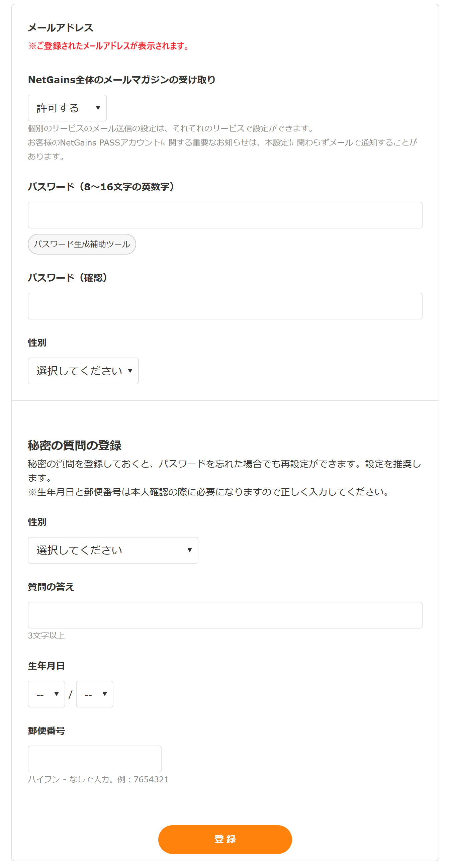Click the メールアドレス heading label
The height and width of the screenshot is (868, 450).
60,28
